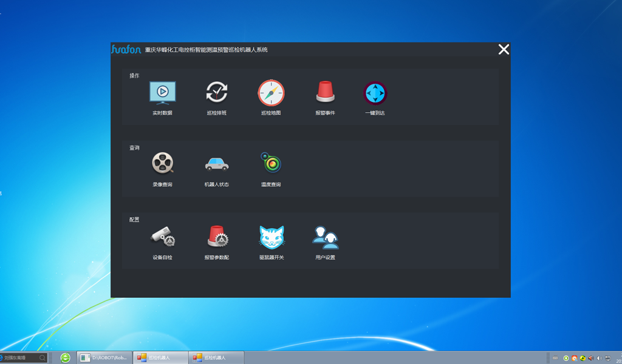The image size is (622, 364).
Task: Open the red speaker audio tray icon
Action: click(591, 358)
